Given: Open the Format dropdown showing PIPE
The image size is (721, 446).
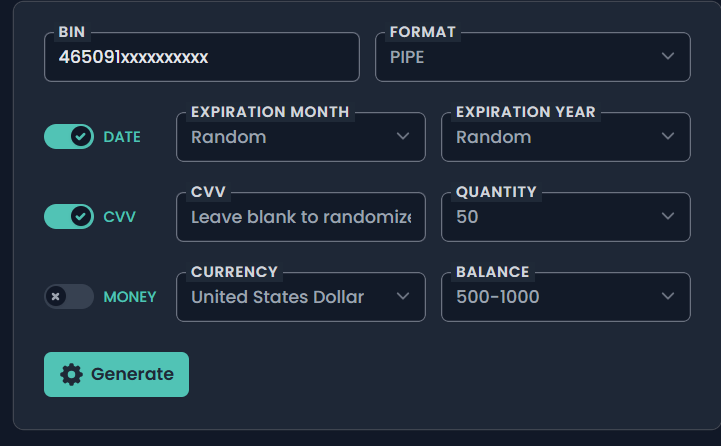Looking at the screenshot, I should coord(532,57).
